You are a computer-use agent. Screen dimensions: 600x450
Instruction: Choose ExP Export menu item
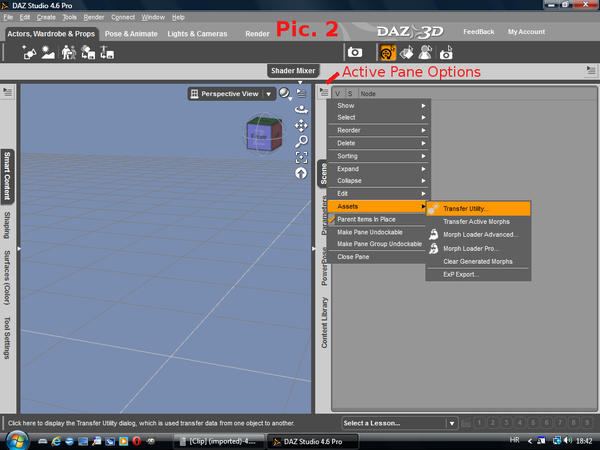pos(478,274)
